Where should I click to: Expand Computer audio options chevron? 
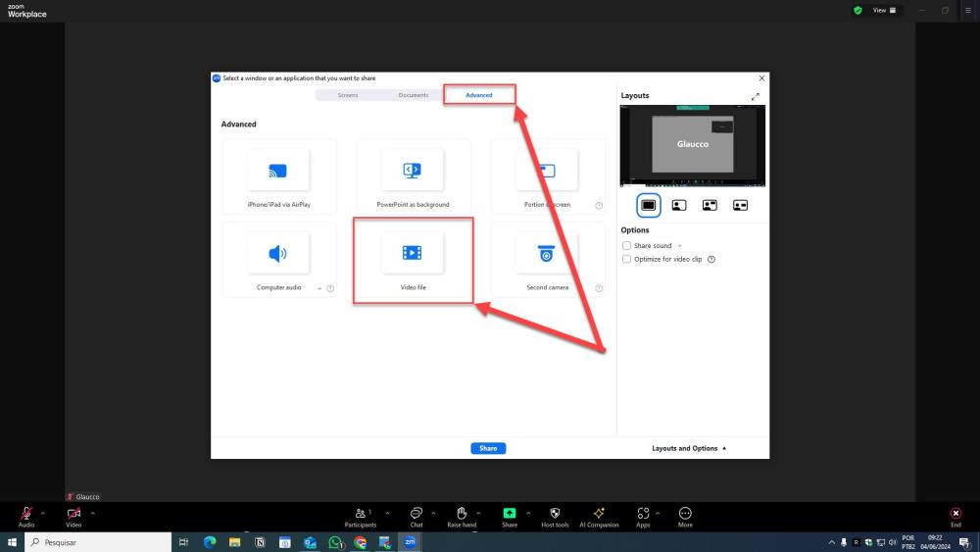pos(319,288)
